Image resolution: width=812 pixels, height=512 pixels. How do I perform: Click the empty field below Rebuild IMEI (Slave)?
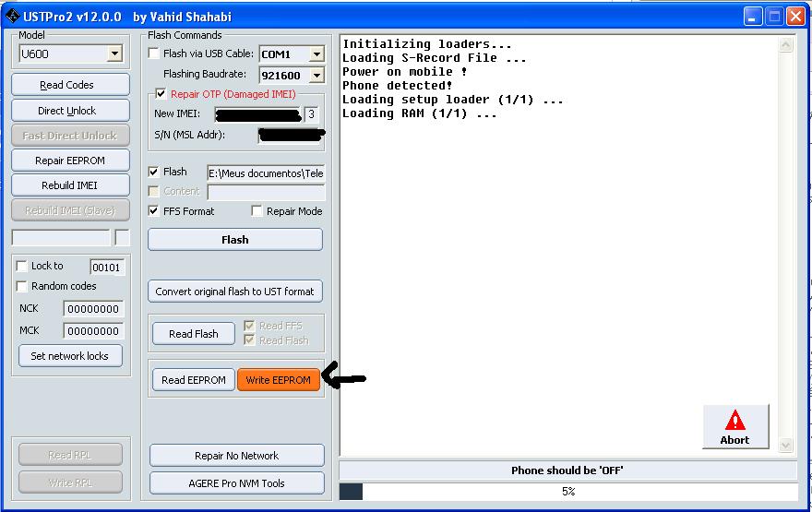click(x=61, y=238)
